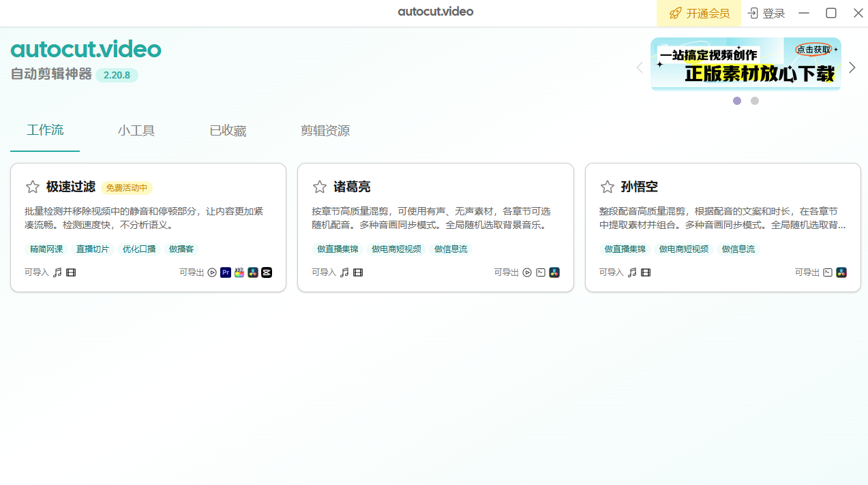Go to previous banner with left chevron
Image resolution: width=868 pixels, height=485 pixels.
click(640, 67)
